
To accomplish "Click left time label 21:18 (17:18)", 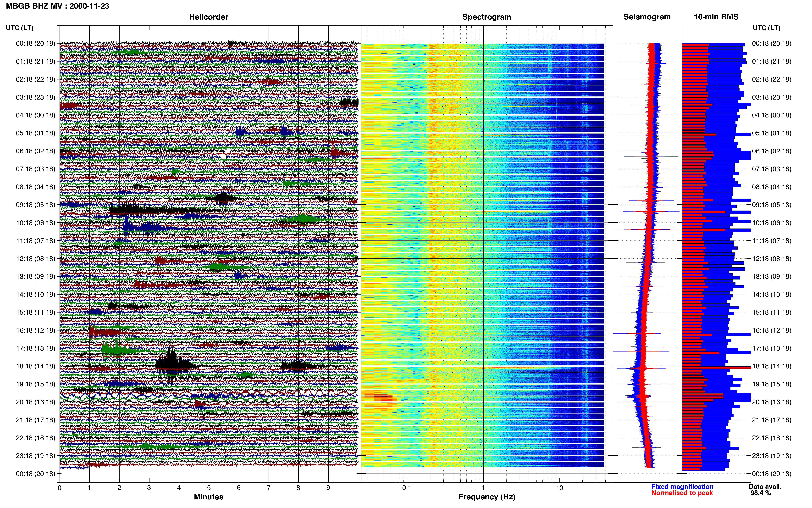I will [36, 420].
